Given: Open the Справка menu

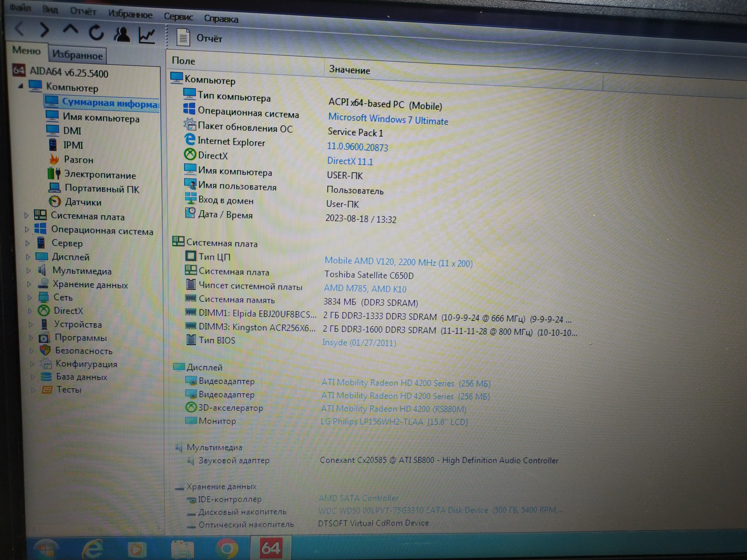Looking at the screenshot, I should [221, 19].
